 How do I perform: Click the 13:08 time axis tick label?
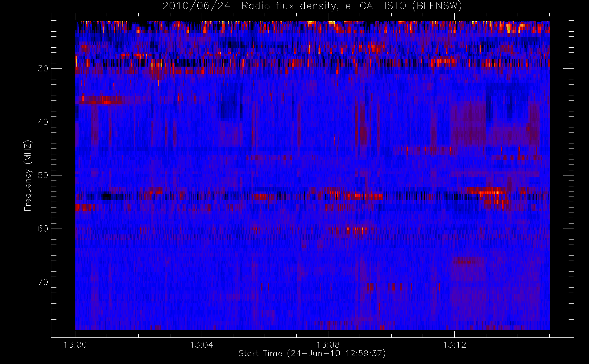(x=328, y=345)
